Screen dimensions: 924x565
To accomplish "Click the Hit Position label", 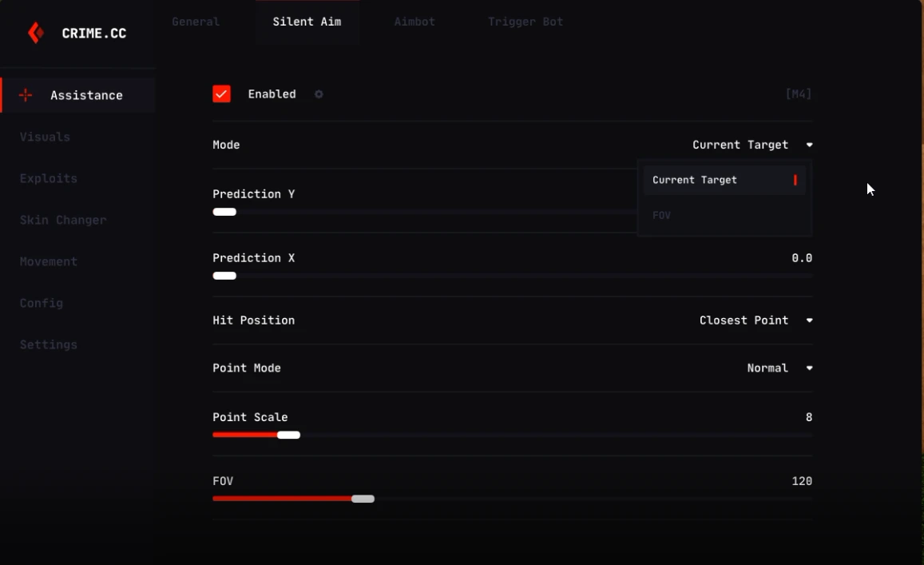I will pyautogui.click(x=254, y=320).
